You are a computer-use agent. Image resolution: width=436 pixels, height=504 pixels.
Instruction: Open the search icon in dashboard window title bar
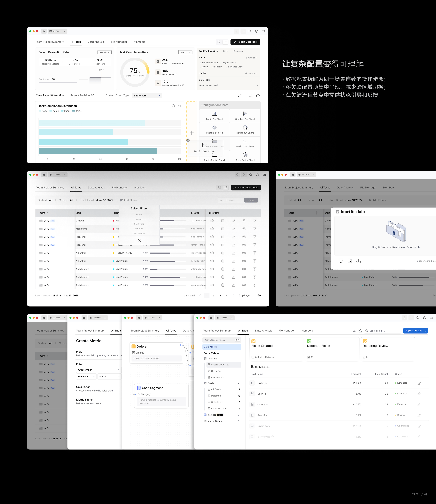coord(250,31)
